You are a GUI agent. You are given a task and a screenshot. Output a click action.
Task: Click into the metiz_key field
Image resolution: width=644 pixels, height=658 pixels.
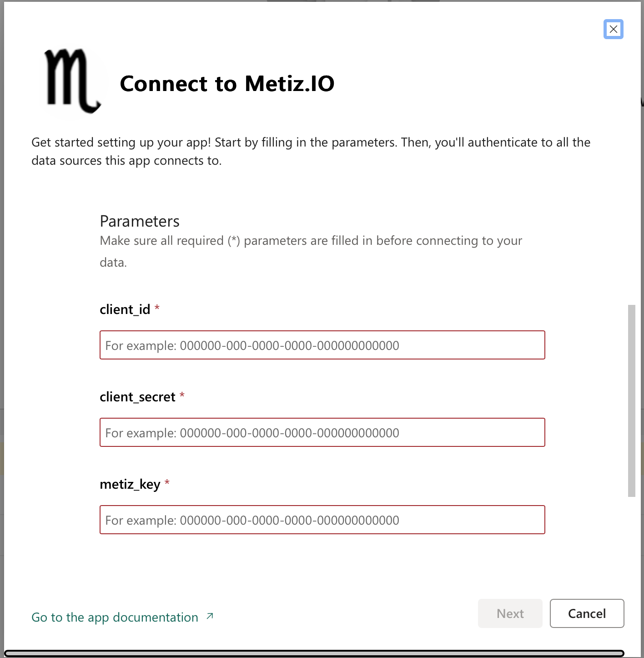click(x=322, y=520)
